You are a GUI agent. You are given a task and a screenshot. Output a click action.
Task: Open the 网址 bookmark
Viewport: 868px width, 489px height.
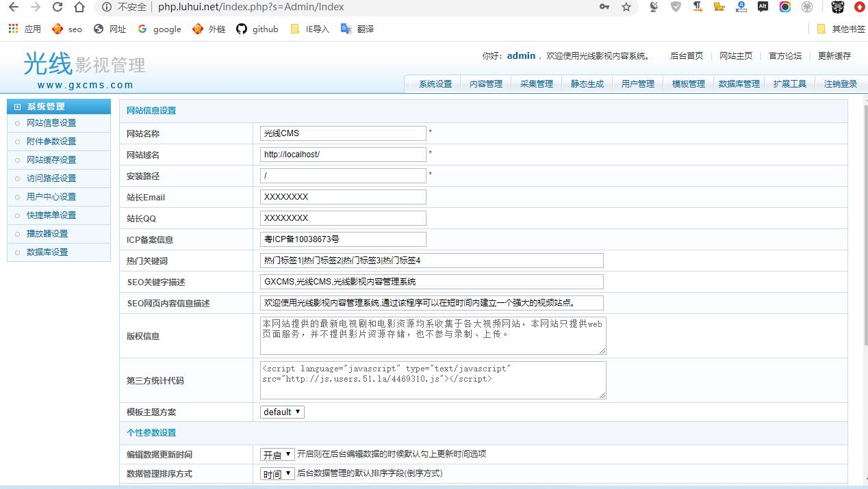coord(110,29)
